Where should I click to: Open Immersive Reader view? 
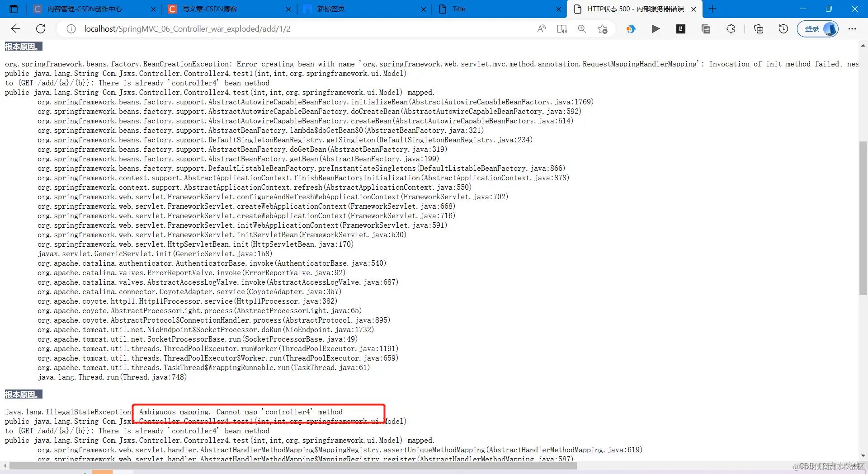pos(562,29)
